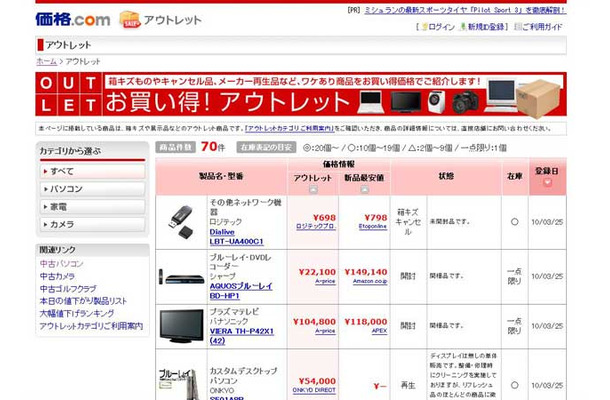
Task: Click the ¥118,000 new price
Action: click(366, 322)
